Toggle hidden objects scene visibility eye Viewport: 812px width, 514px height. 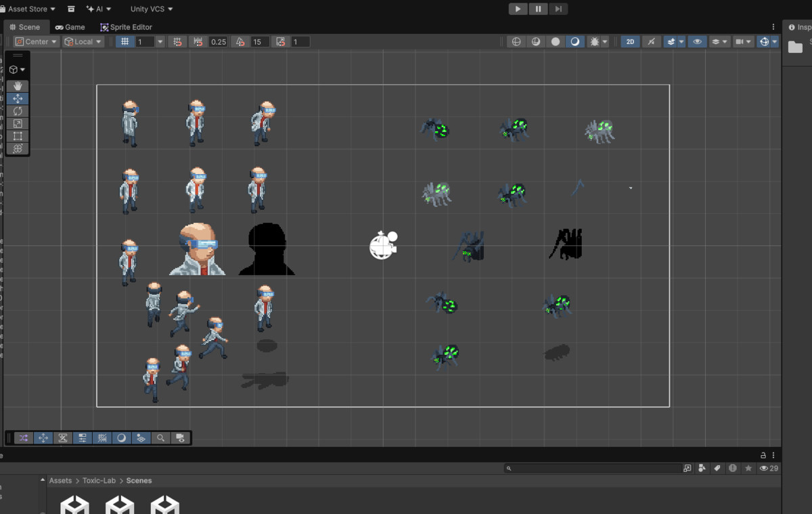coord(697,41)
